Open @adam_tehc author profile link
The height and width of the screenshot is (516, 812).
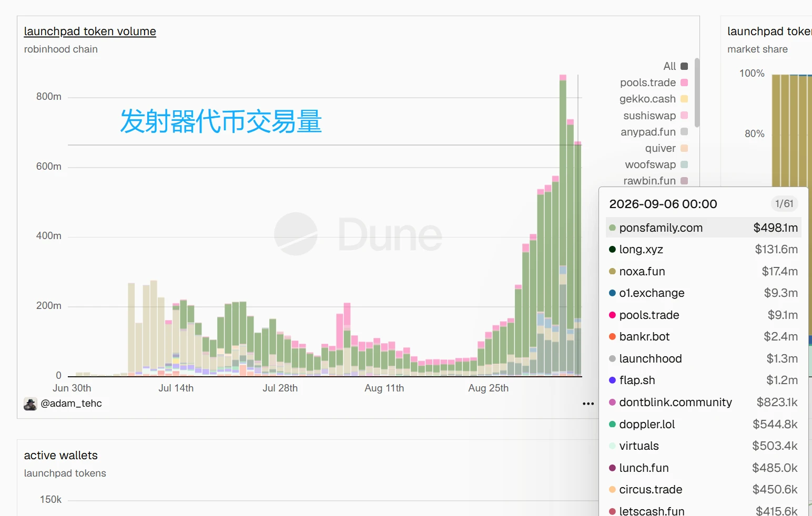pyautogui.click(x=71, y=404)
